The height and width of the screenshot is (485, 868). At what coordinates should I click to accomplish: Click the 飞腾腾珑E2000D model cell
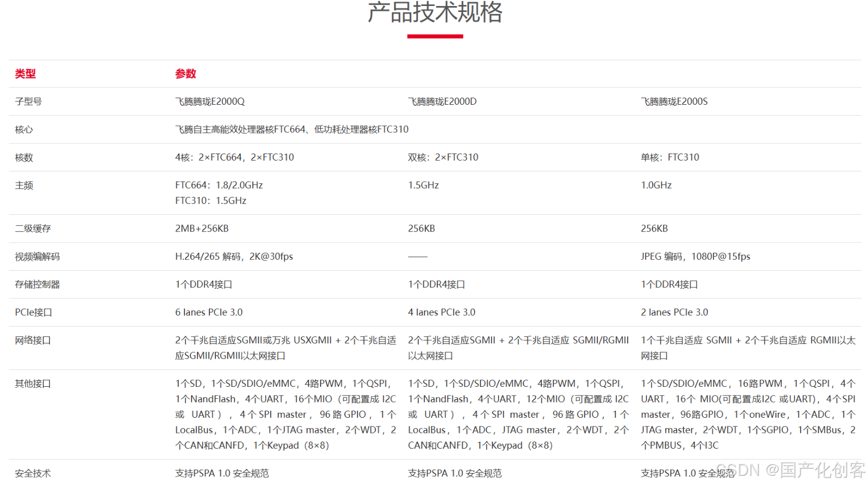tap(442, 101)
